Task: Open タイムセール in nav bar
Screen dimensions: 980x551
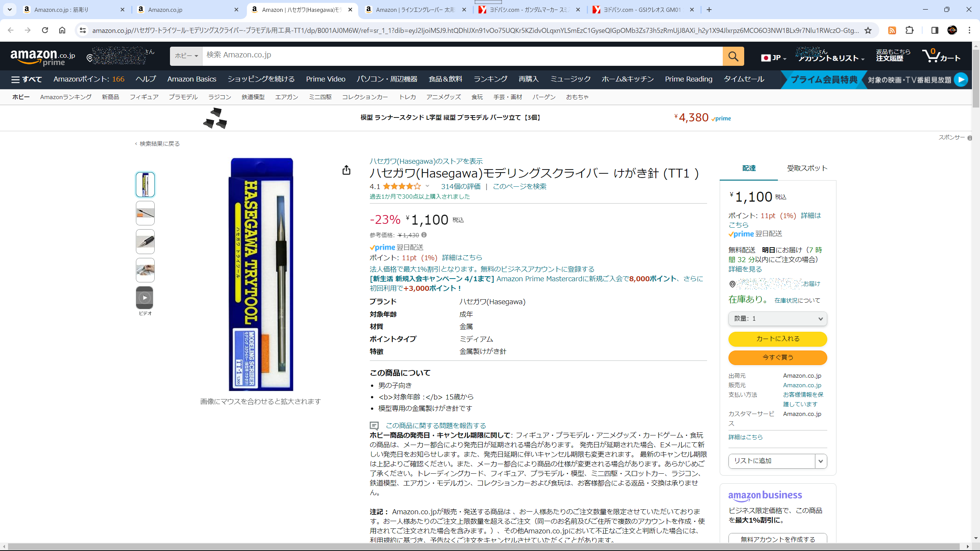Action: point(743,79)
